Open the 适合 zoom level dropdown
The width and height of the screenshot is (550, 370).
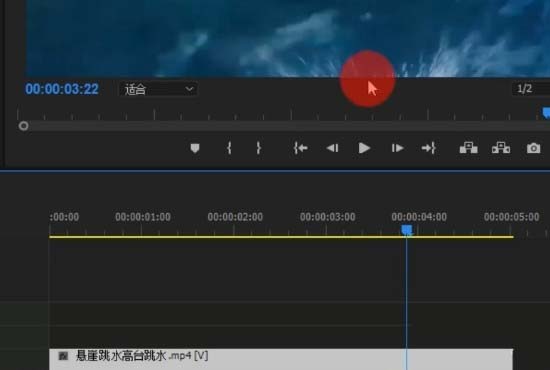(158, 89)
